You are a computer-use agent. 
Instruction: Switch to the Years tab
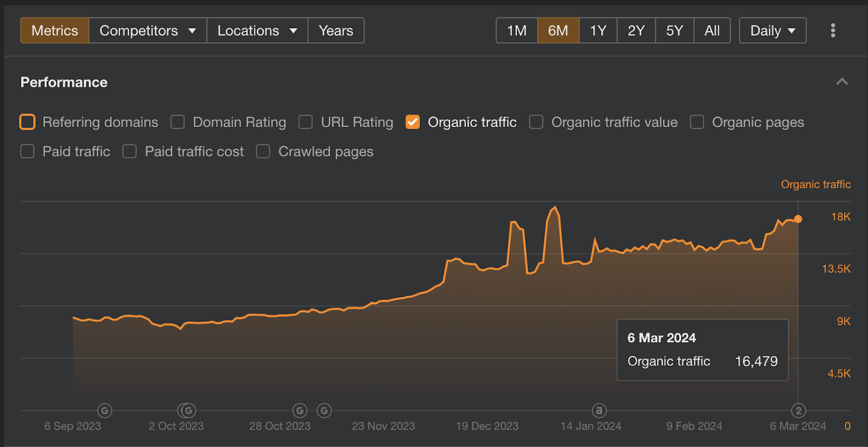pyautogui.click(x=336, y=30)
